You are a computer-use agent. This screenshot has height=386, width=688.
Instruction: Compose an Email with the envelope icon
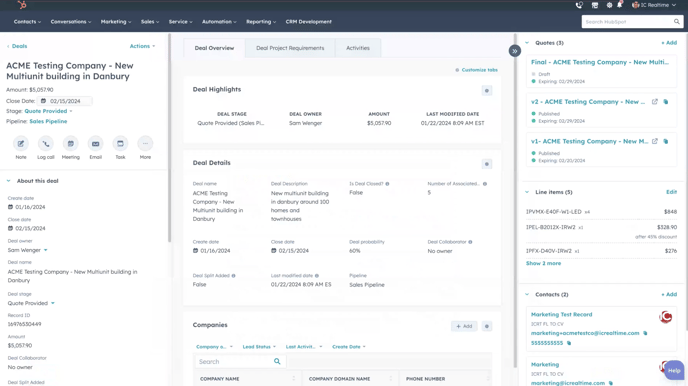pos(95,143)
